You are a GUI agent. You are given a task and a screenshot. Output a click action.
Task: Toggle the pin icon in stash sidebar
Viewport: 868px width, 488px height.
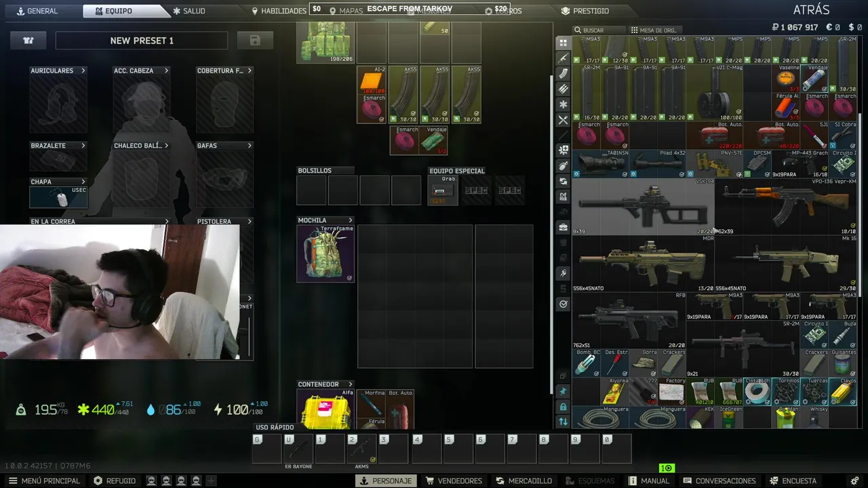click(x=563, y=391)
